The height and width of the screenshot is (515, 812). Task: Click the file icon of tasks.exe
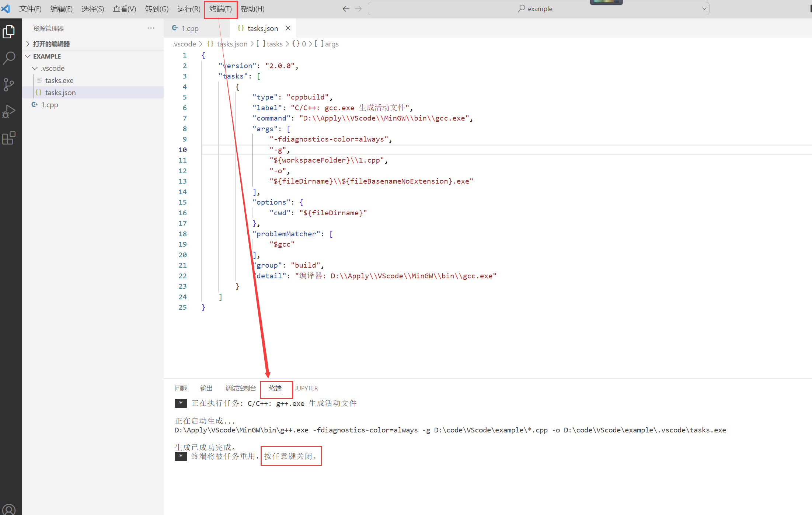click(39, 80)
